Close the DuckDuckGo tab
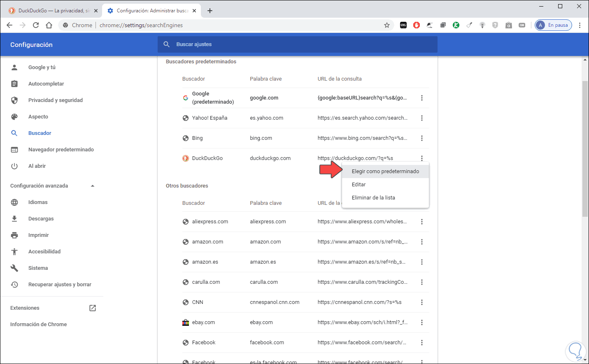The height and width of the screenshot is (364, 589). (x=96, y=11)
